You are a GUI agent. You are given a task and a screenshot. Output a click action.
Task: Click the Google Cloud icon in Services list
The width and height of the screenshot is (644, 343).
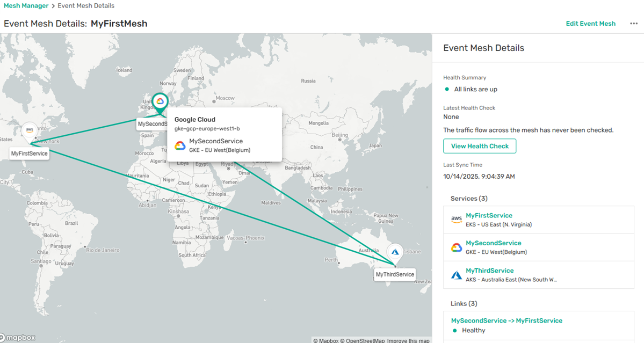pos(457,247)
